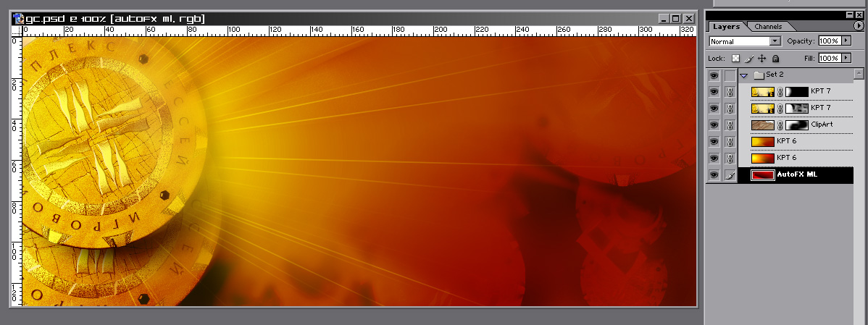The height and width of the screenshot is (325, 868).
Task: Select the Set 2 group name
Action: pyautogui.click(x=775, y=75)
